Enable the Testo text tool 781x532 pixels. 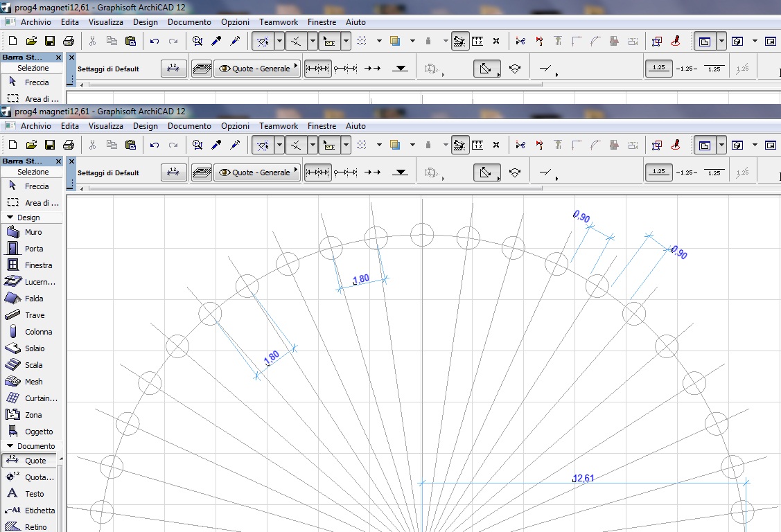34,494
